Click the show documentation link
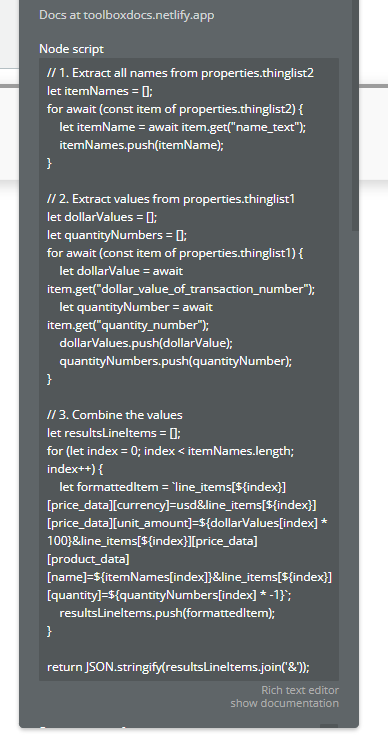 [x=285, y=703]
